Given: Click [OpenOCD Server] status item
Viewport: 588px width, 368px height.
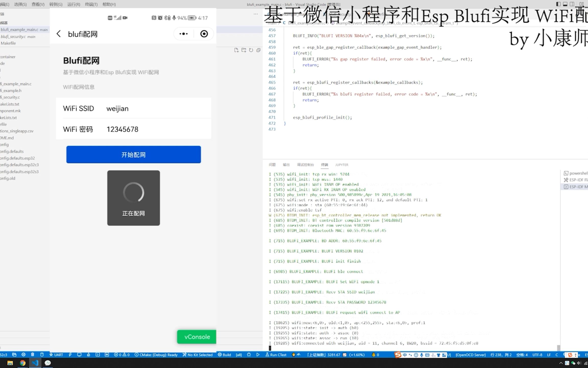Looking at the screenshot, I should tap(471, 354).
